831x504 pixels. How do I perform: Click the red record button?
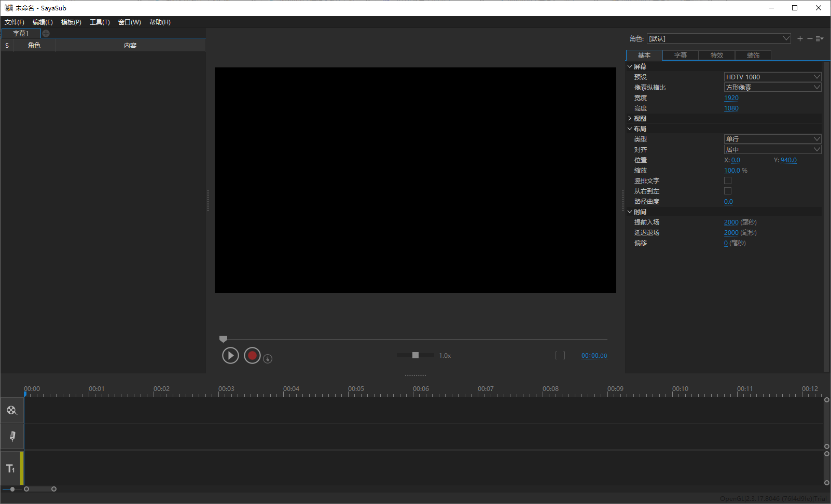click(x=252, y=356)
